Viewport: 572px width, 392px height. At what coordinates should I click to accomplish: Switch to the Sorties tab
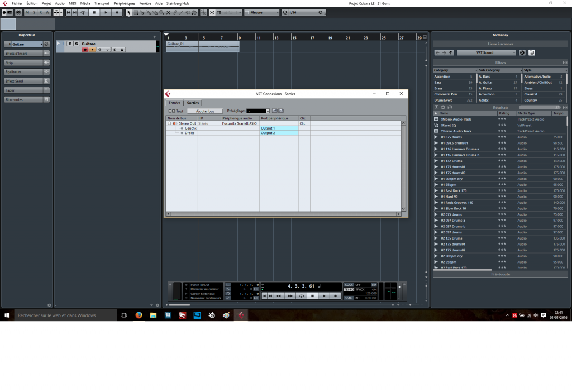pos(193,103)
